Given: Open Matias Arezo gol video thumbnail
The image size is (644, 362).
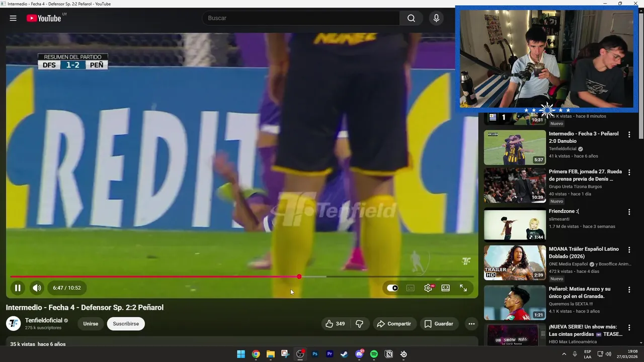Looking at the screenshot, I should pyautogui.click(x=515, y=303).
